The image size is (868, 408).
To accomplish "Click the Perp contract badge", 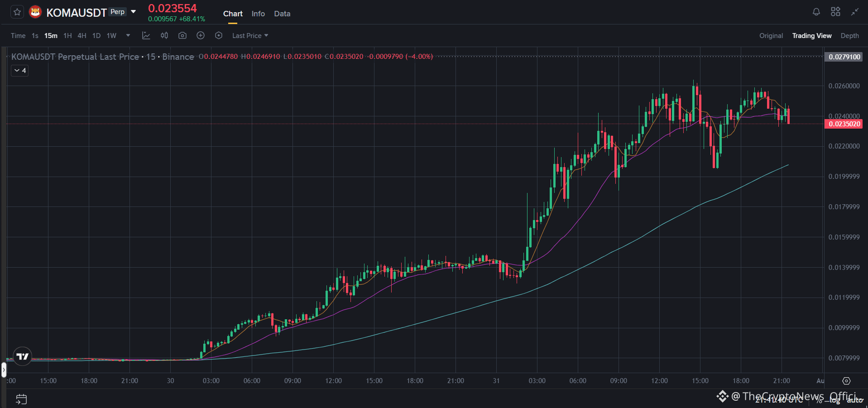I will point(118,12).
